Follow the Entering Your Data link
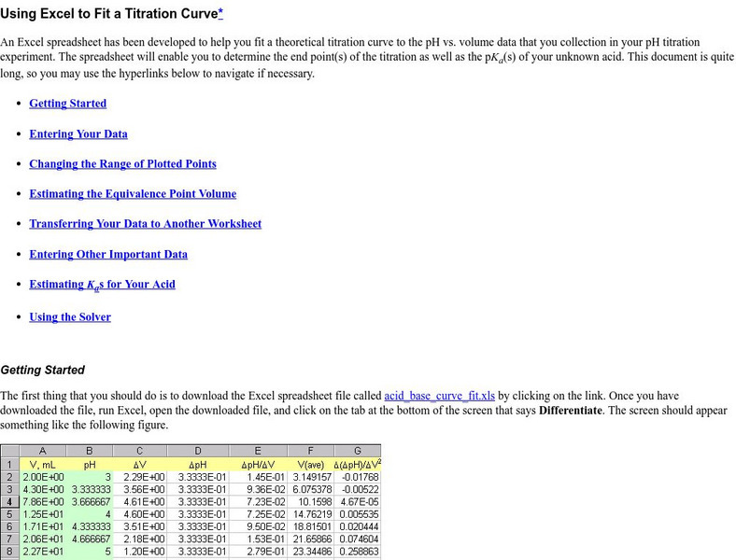736x560 pixels. [78, 133]
